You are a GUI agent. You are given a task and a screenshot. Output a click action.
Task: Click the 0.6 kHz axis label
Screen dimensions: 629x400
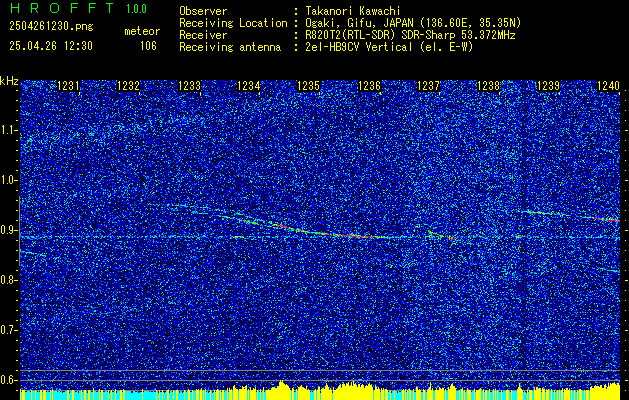pyautogui.click(x=8, y=380)
